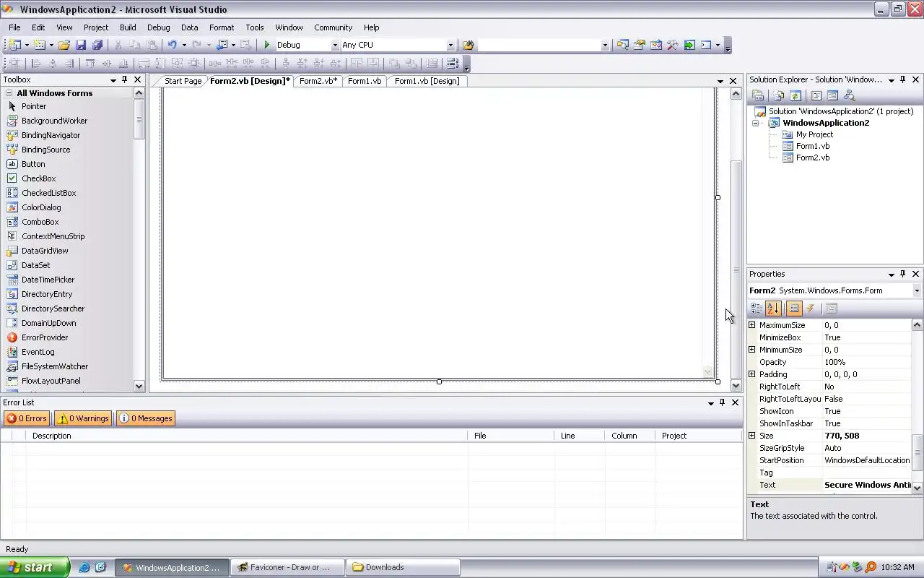Click View Designer icon in Solution Explorer
924x578 pixels.
pos(832,95)
